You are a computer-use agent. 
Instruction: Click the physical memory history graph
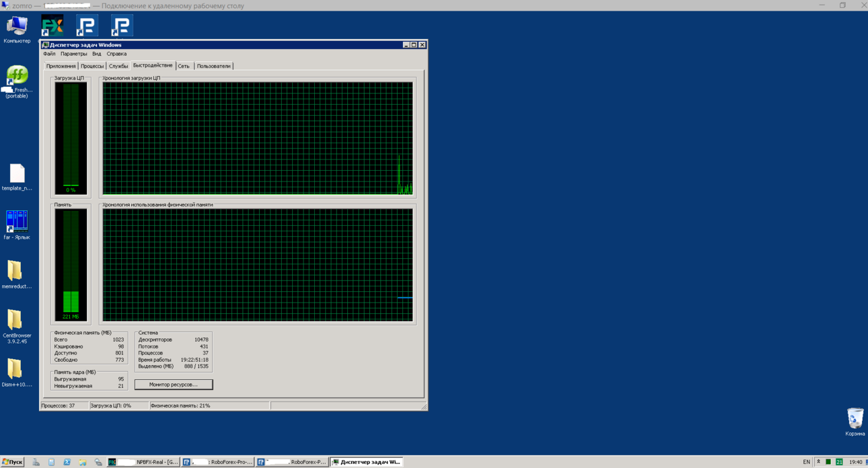258,265
